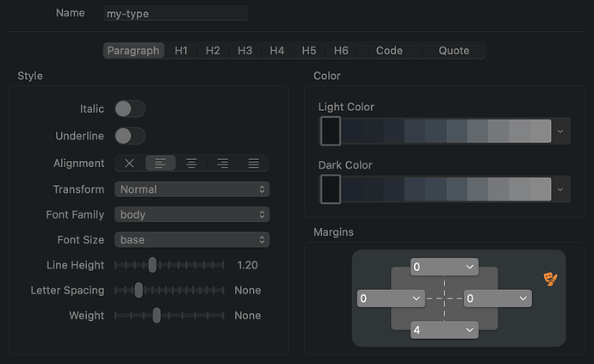The width and height of the screenshot is (594, 364).
Task: Open the bottom margin value dropdown
Action: pyautogui.click(x=444, y=330)
